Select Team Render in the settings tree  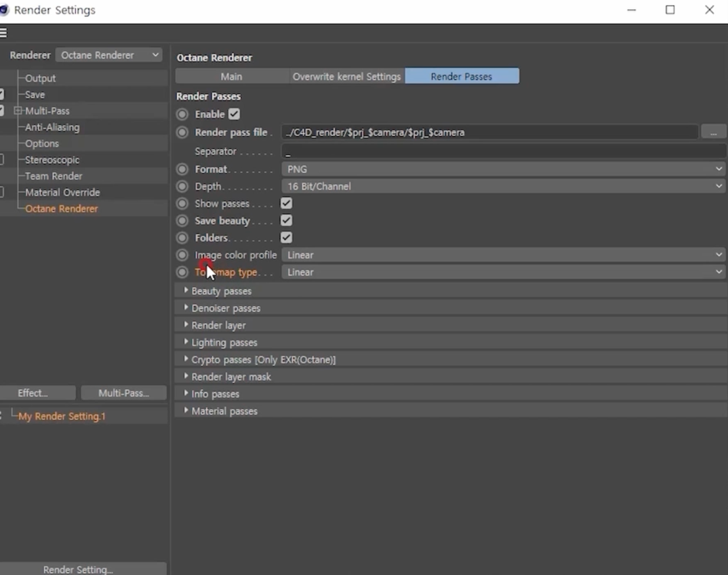pos(54,176)
